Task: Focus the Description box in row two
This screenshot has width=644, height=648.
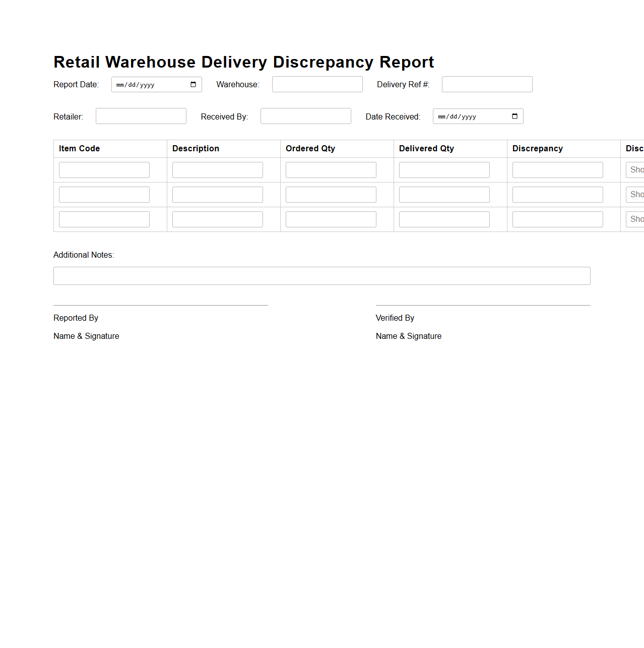Action: 217,194
